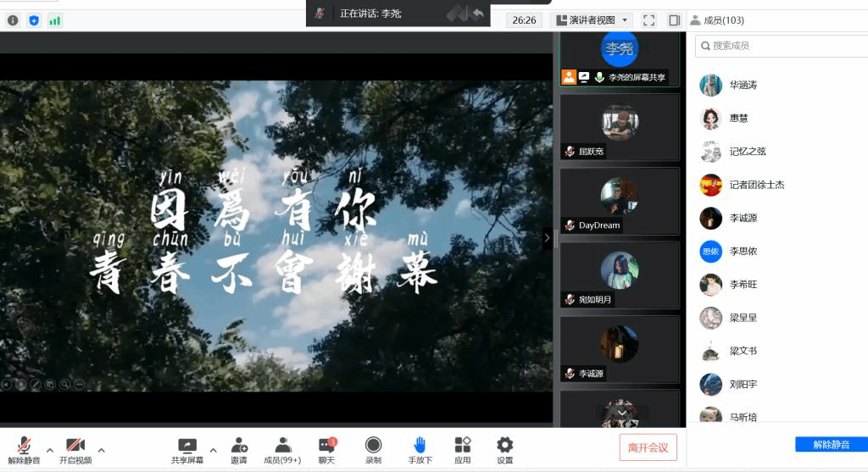
Task: Turn on camera with 开启视频
Action: 75,449
